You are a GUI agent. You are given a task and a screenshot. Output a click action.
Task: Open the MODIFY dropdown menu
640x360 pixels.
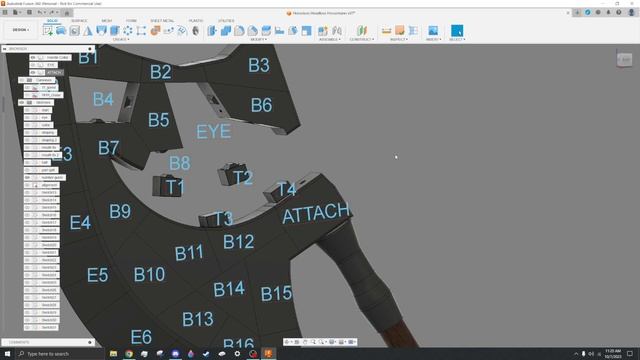point(259,40)
